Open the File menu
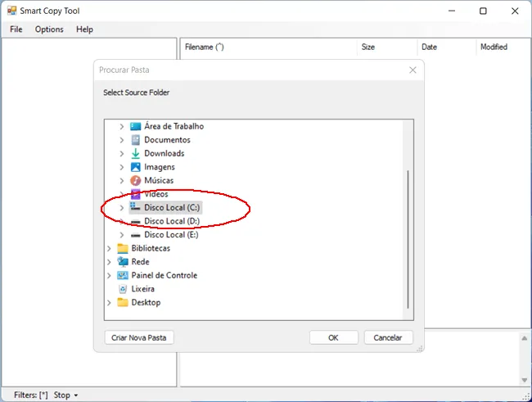532x402 pixels. tap(16, 29)
